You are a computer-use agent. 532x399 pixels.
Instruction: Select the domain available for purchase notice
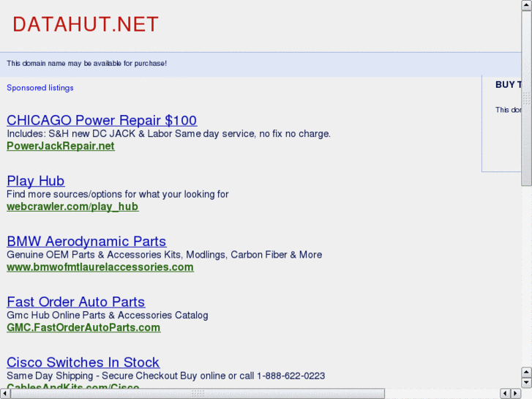pyautogui.click(x=87, y=64)
